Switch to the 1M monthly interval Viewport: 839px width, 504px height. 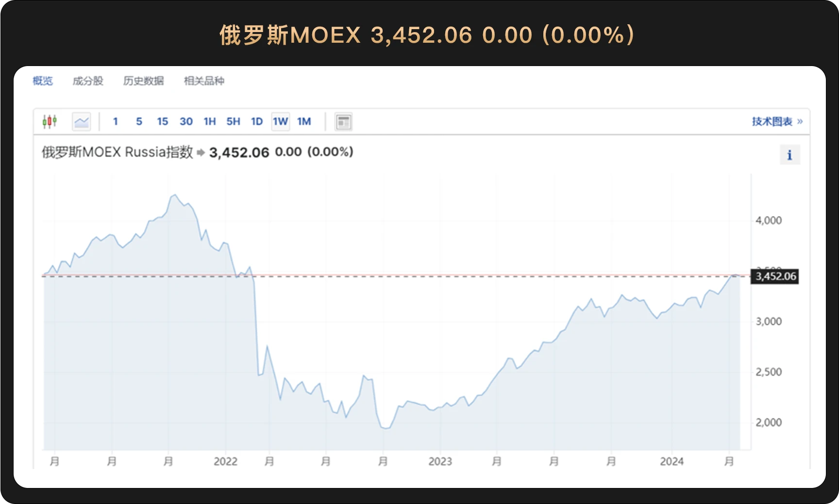[x=304, y=121]
